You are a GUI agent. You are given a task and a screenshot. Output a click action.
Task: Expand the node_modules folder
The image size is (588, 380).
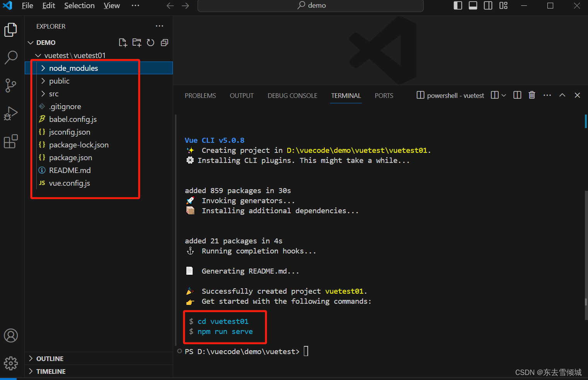[99, 68]
